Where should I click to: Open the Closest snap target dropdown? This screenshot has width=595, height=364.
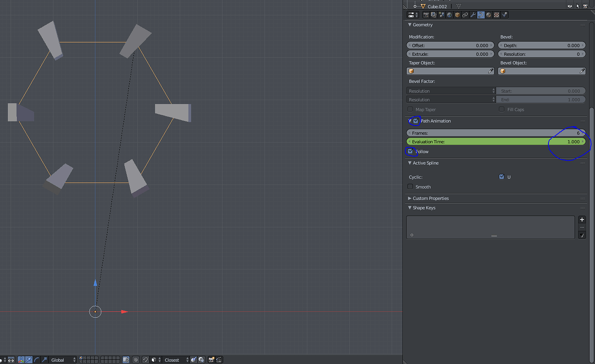point(176,360)
